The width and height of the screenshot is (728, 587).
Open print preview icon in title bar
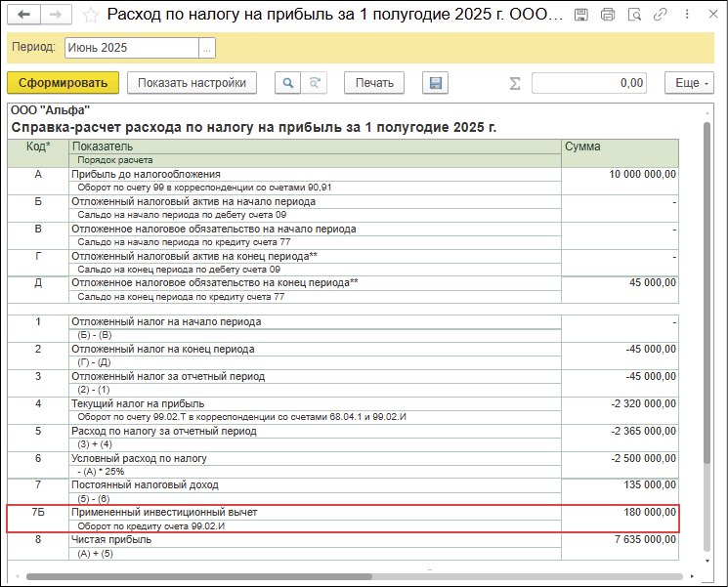[x=635, y=16]
